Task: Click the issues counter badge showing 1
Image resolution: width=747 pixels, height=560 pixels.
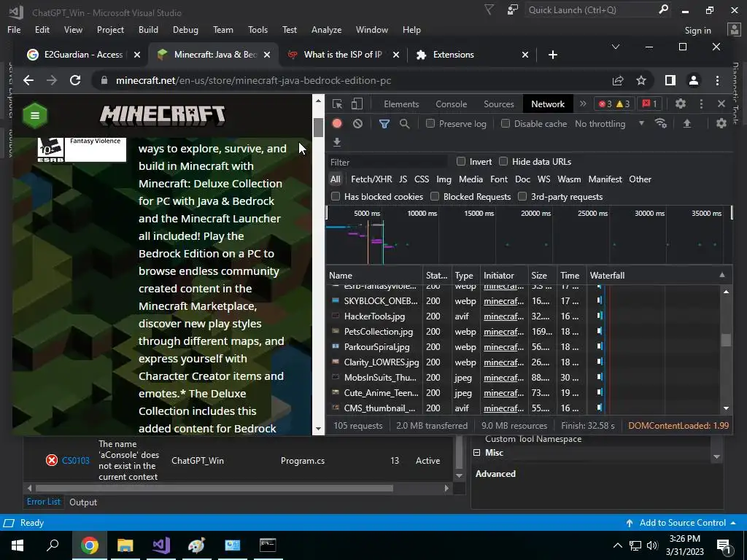Action: tap(649, 104)
